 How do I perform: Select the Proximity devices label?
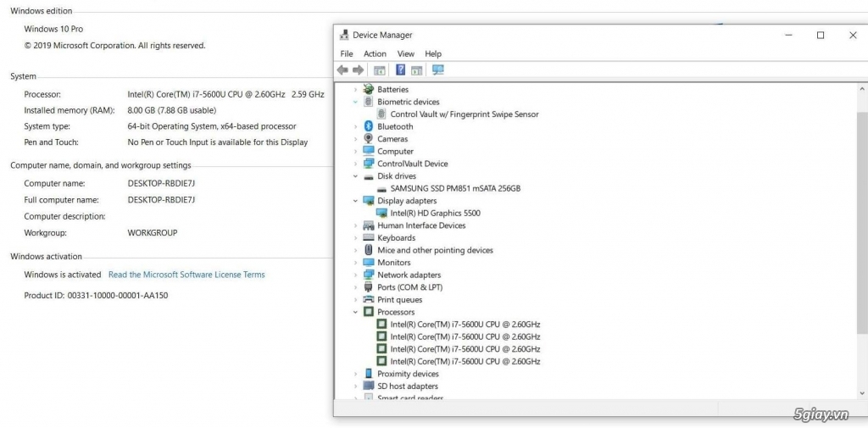coord(408,374)
